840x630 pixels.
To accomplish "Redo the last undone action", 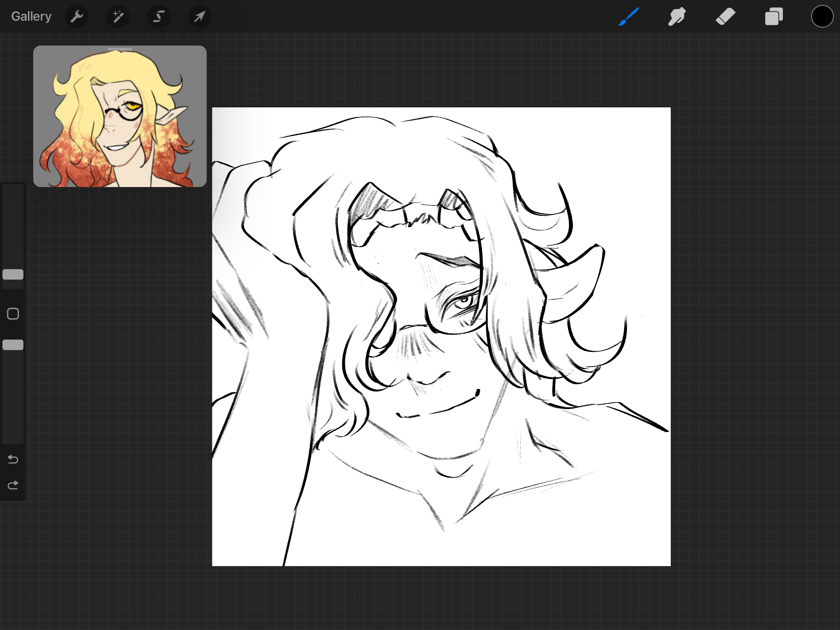I will point(13,485).
